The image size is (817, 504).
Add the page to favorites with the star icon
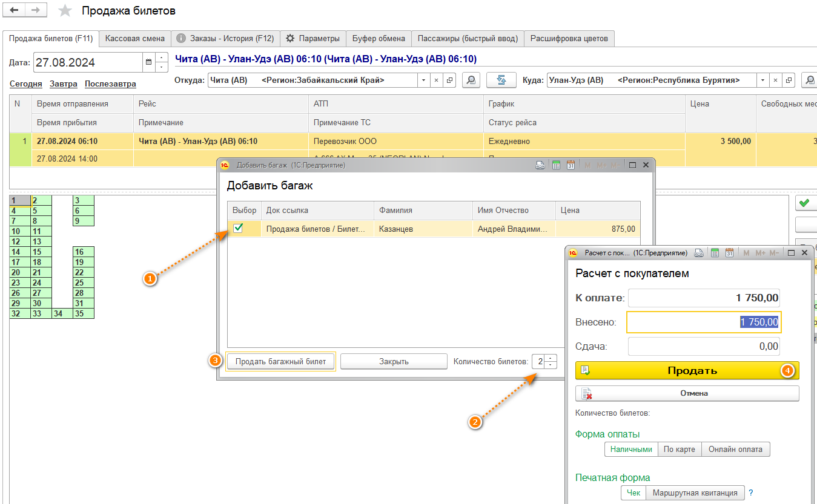(65, 11)
